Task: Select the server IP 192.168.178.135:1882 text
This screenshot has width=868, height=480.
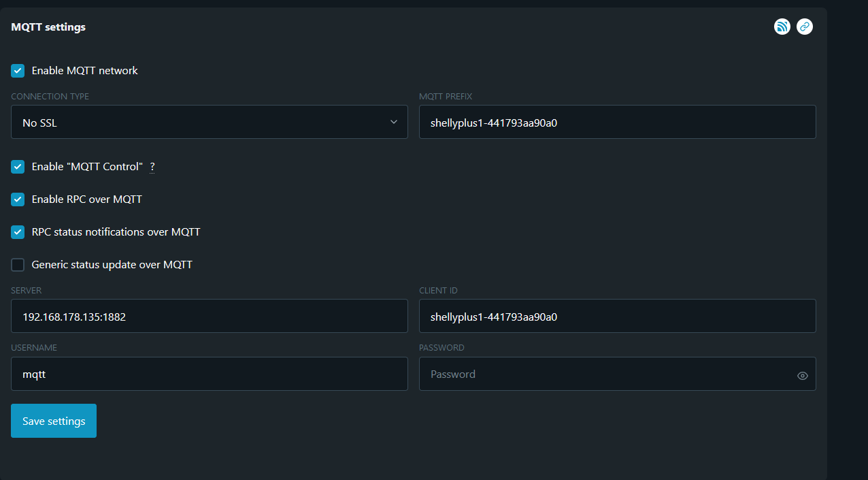Action: (75, 316)
